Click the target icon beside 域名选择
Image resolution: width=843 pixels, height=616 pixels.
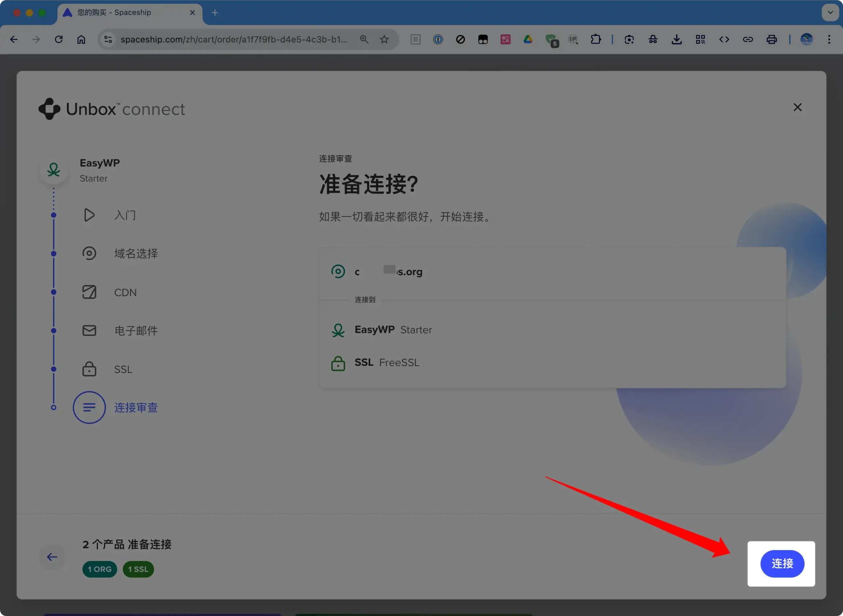[x=89, y=254]
